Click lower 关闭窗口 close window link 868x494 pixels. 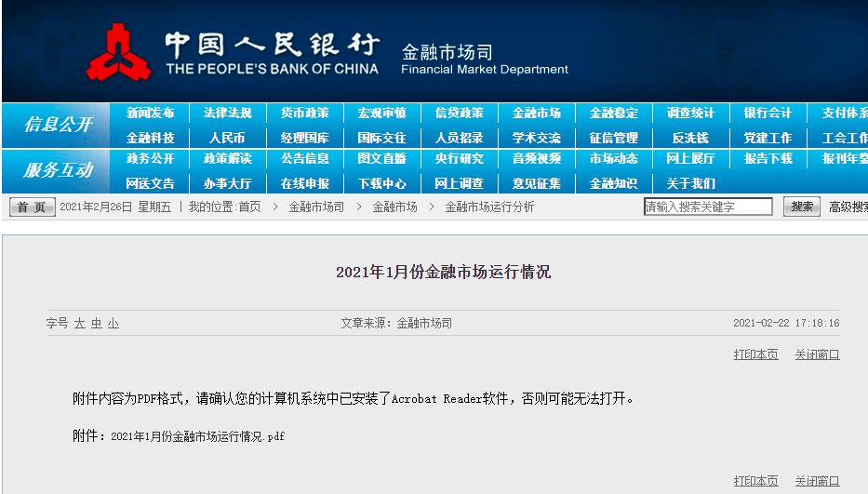(817, 481)
